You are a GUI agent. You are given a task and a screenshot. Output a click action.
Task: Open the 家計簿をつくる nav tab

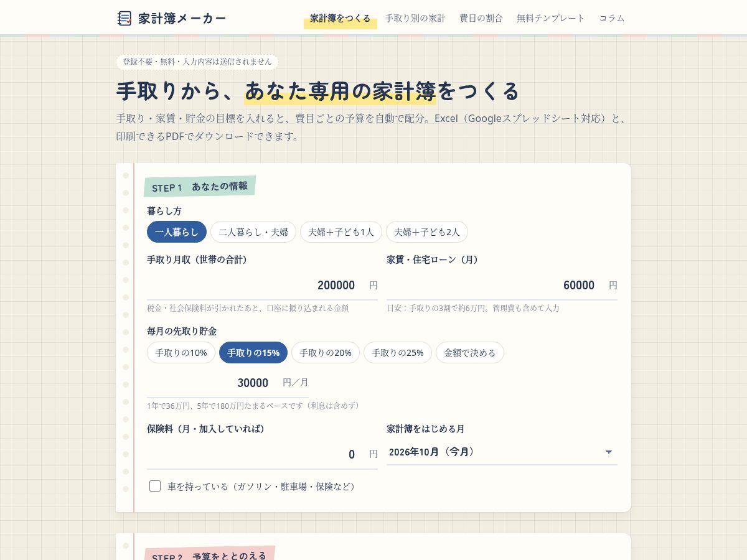coord(341,18)
